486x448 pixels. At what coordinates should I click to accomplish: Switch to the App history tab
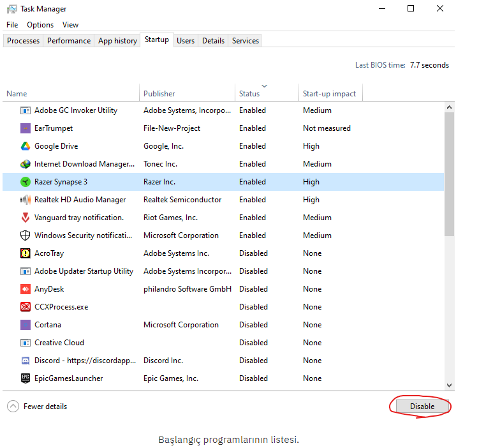[117, 41]
